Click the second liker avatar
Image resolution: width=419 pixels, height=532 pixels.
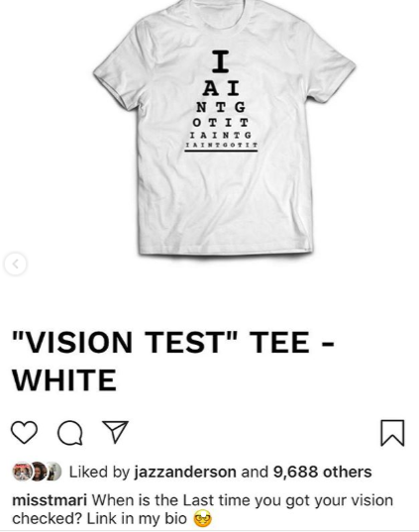coord(39,472)
